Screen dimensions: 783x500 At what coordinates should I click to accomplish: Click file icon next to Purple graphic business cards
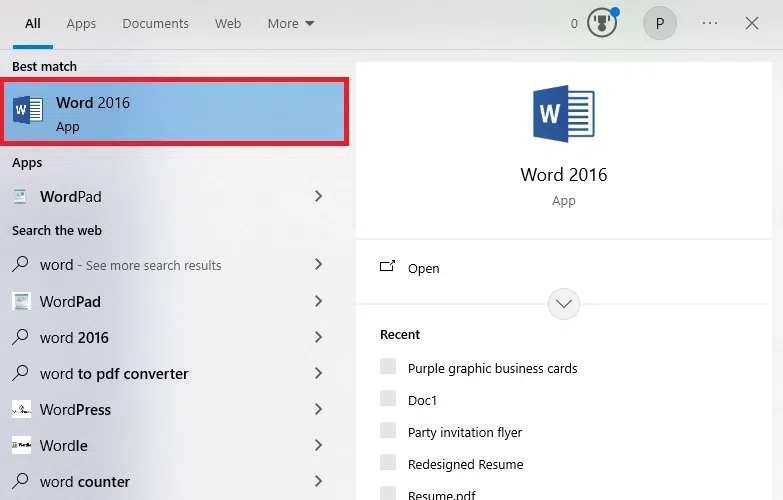(x=388, y=366)
